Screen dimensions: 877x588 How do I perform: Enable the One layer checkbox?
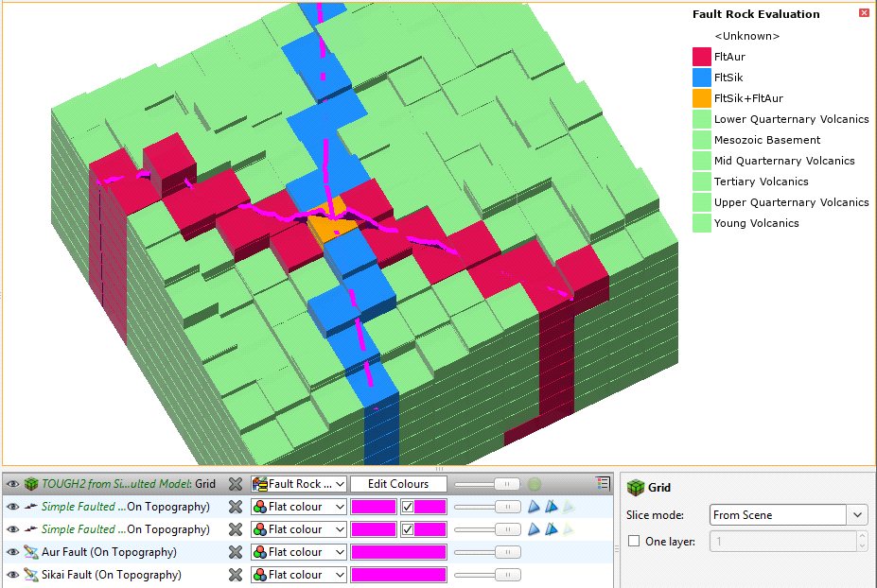634,541
